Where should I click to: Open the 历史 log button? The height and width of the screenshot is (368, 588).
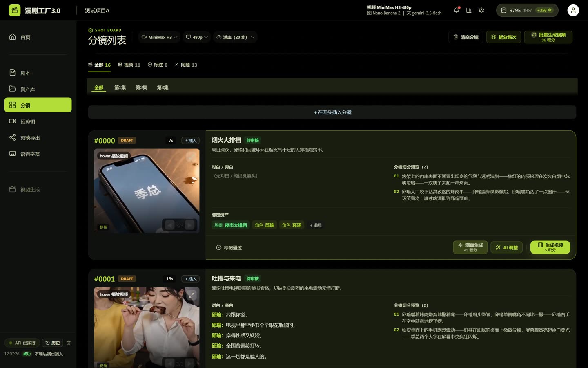pyautogui.click(x=53, y=343)
